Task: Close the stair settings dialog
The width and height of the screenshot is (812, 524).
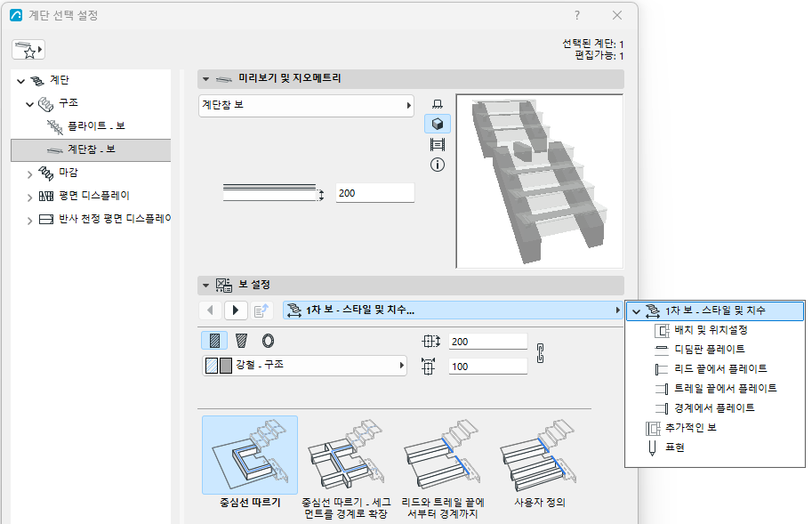Action: [x=616, y=15]
